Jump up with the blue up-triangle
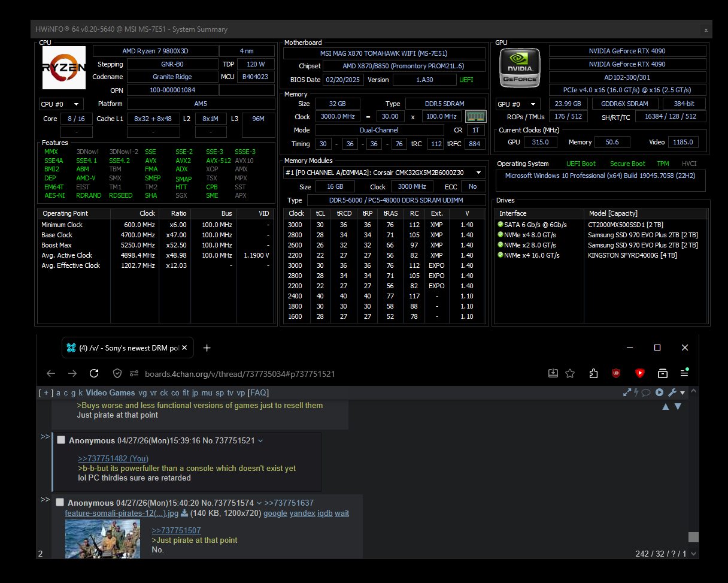Image resolution: width=728 pixels, height=583 pixels. click(x=665, y=406)
